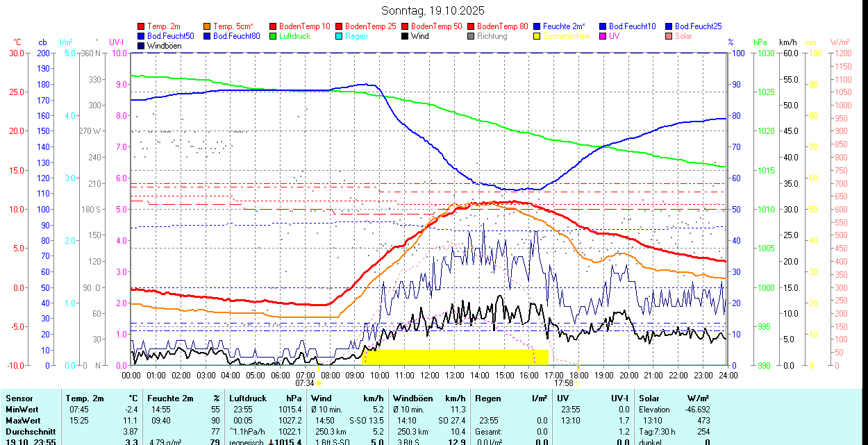Click the yellow Sonnenschein legend marker
This screenshot has width=868, height=445.
(x=537, y=36)
